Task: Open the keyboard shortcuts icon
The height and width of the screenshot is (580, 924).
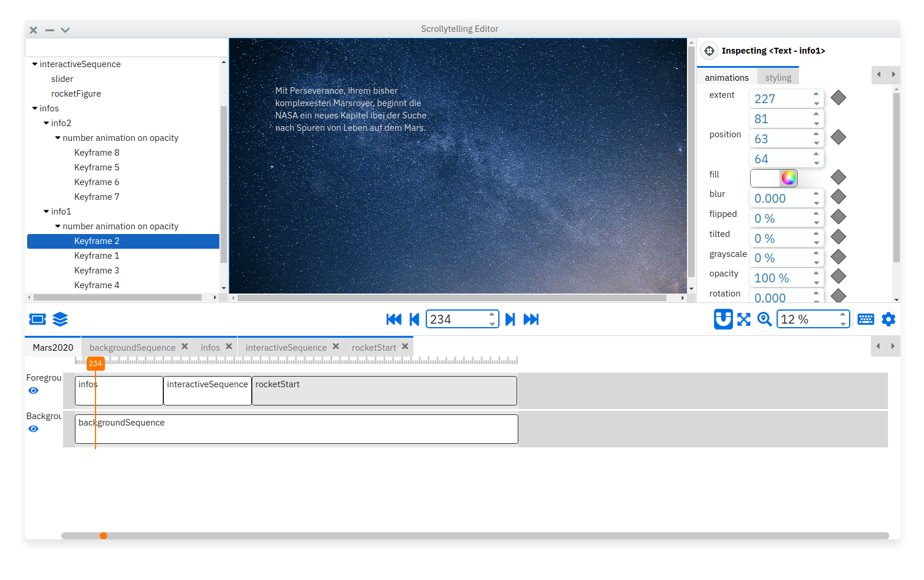Action: [866, 319]
